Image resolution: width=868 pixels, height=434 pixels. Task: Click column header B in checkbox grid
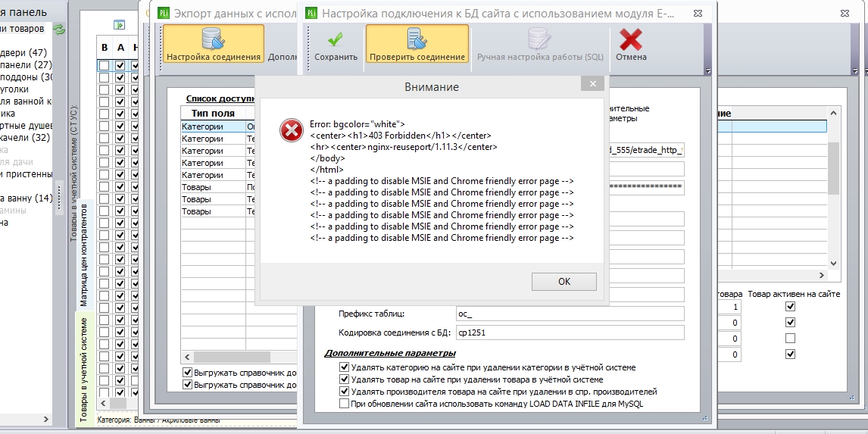tap(105, 48)
